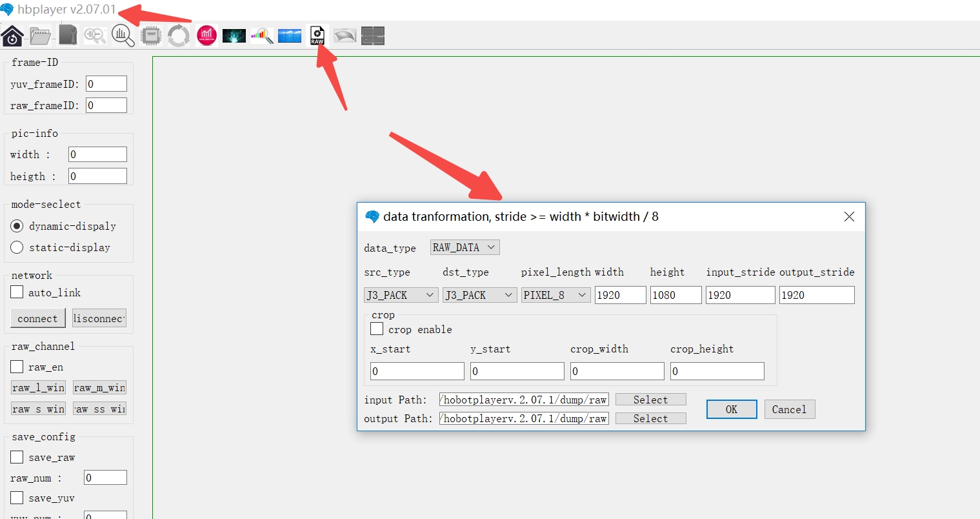Viewport: 980px width, 519px height.
Task: Click the connect button
Action: 37,318
